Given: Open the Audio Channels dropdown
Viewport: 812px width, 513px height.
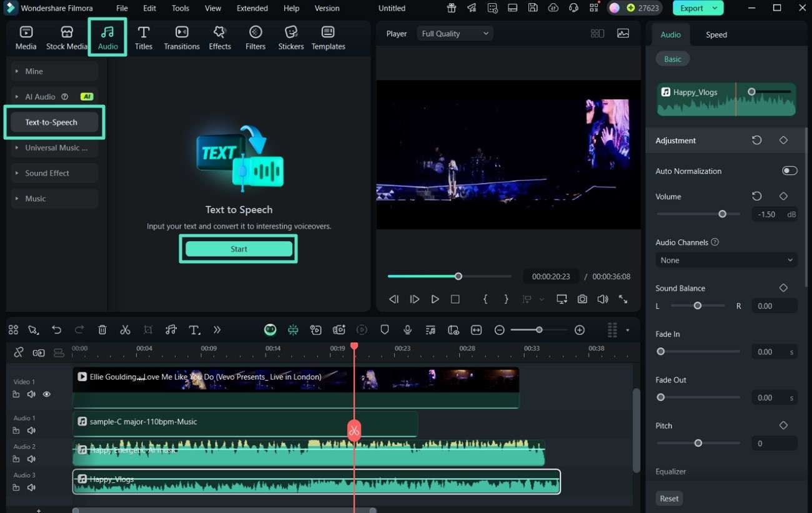Looking at the screenshot, I should coord(726,260).
